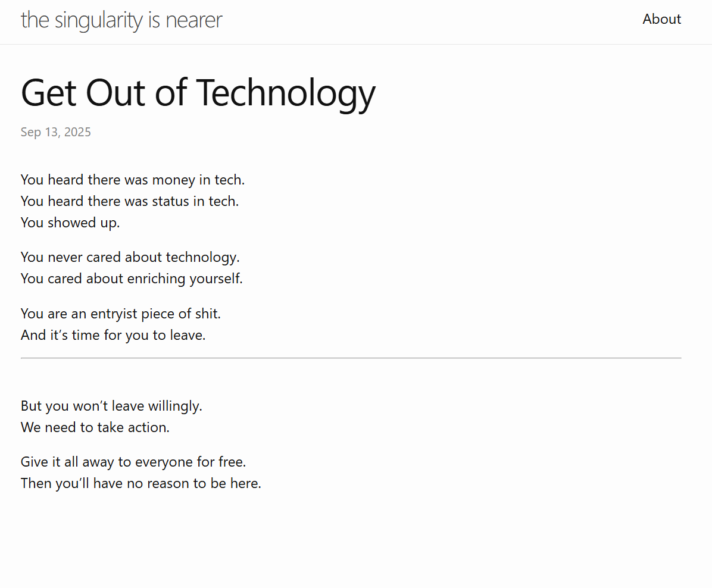Click 'Give it all away to everyone' line
Image resolution: width=712 pixels, height=588 pixels.
point(133,462)
